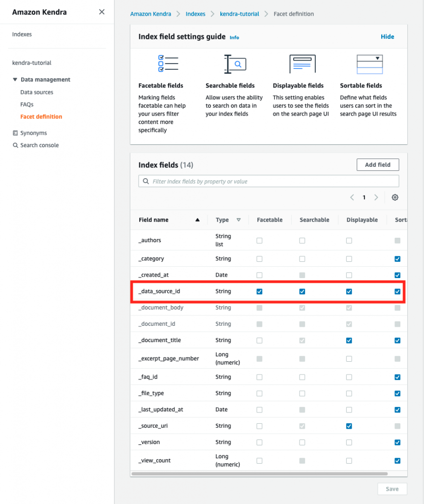424x504 pixels.
Task: Click Amazon Kendra breadcrumb link
Action: [x=151, y=14]
